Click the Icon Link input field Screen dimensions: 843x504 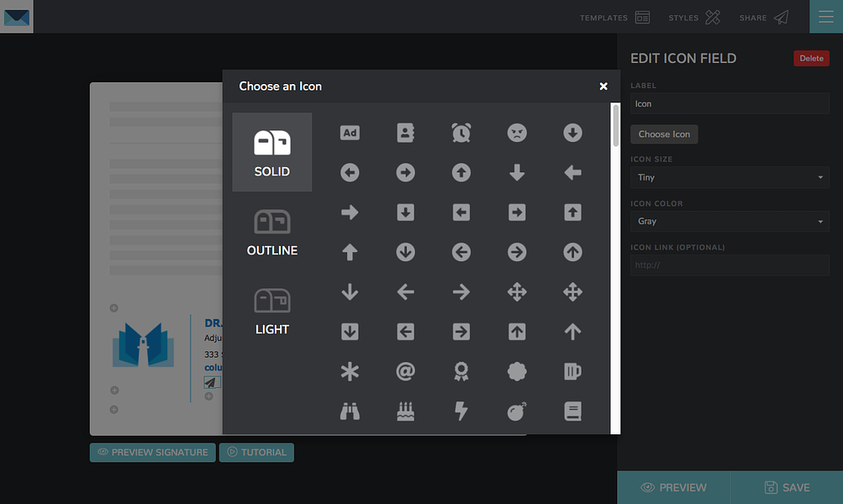click(x=730, y=265)
